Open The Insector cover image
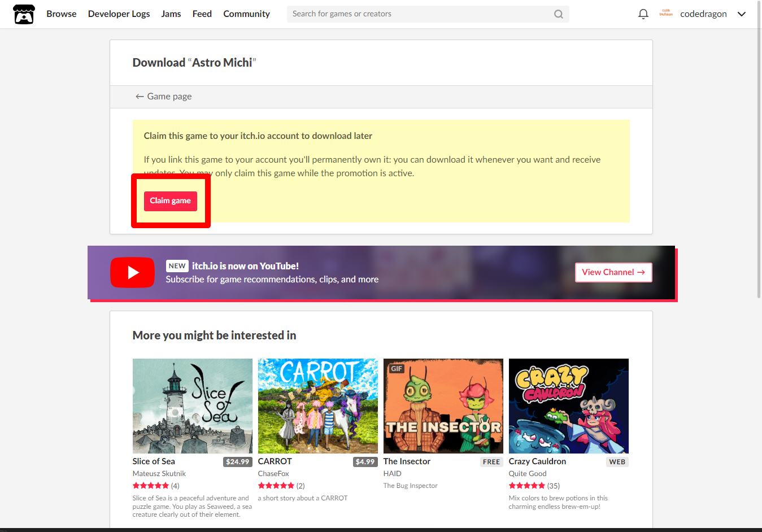762x532 pixels. click(x=443, y=406)
